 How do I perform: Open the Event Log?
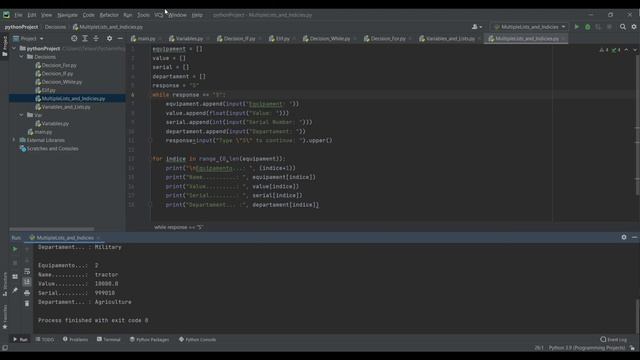613,340
